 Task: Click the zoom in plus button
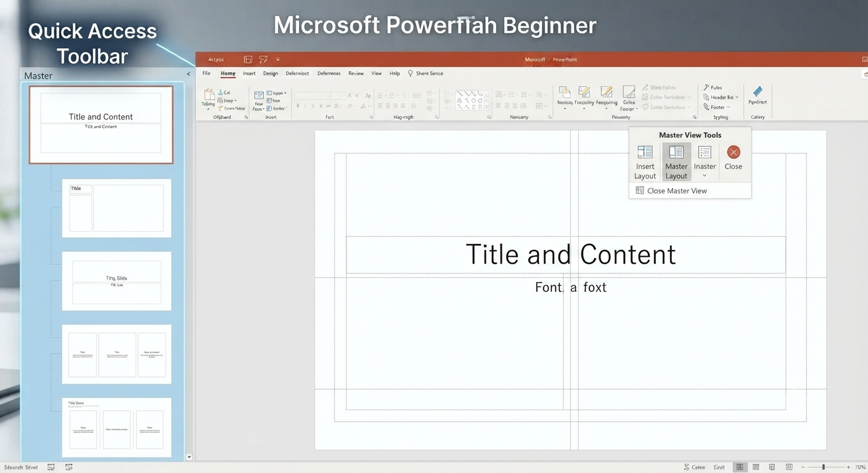coord(848,467)
